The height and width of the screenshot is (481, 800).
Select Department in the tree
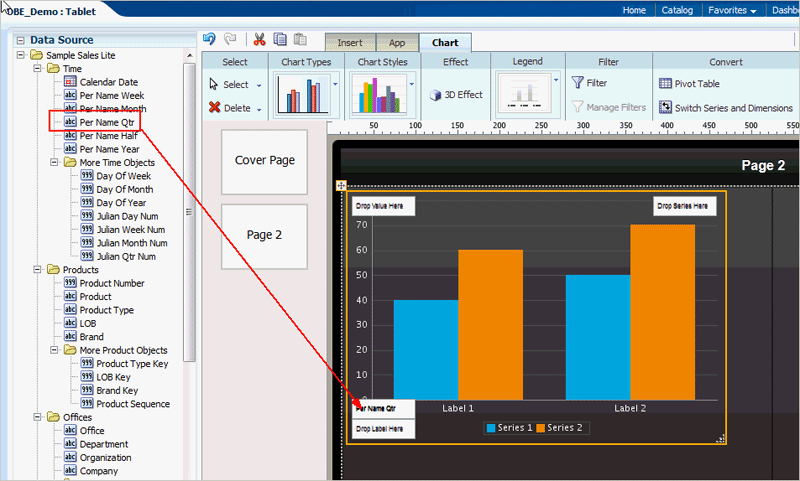(x=104, y=444)
